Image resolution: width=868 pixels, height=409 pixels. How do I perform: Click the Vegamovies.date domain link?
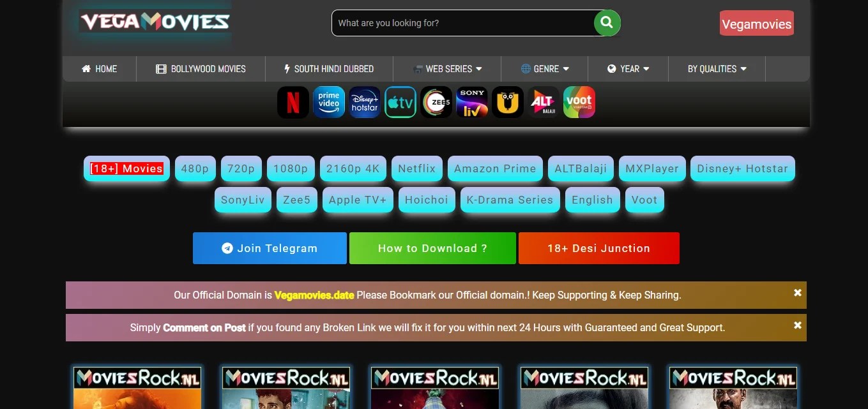[314, 295]
